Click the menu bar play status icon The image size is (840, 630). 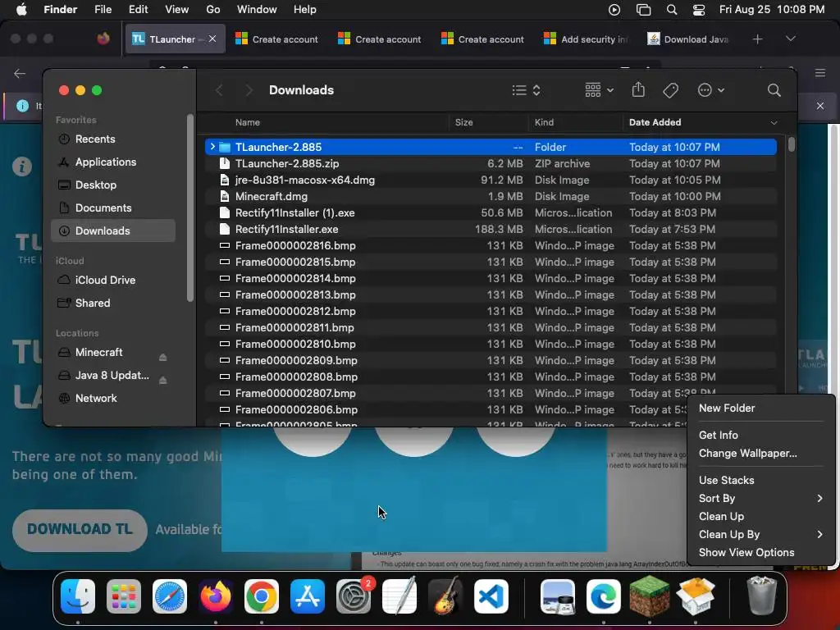point(614,10)
